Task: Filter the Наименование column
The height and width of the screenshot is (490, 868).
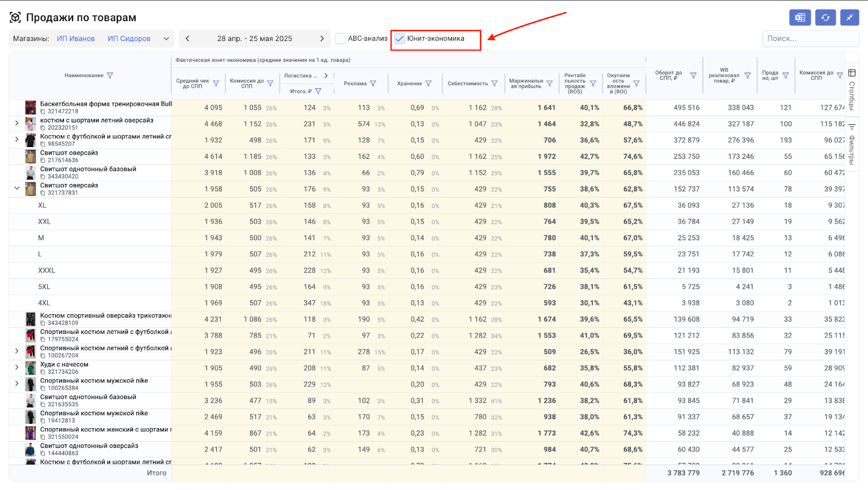Action: tap(110, 75)
